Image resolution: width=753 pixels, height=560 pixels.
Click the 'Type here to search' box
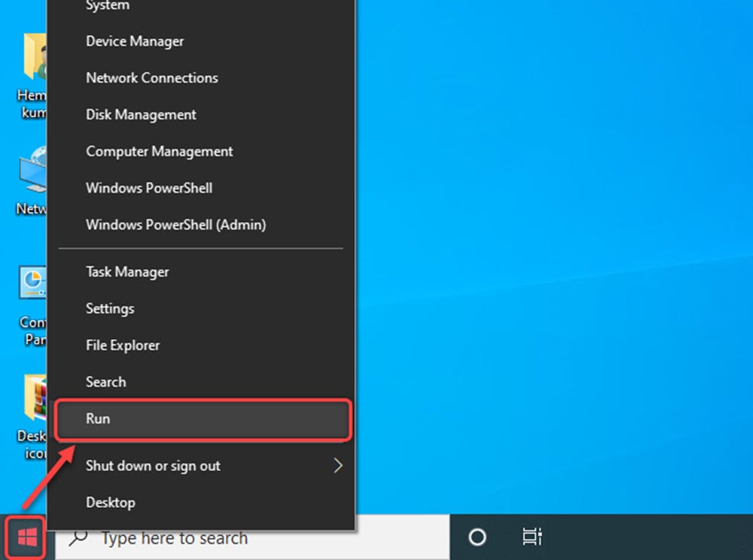(252, 538)
